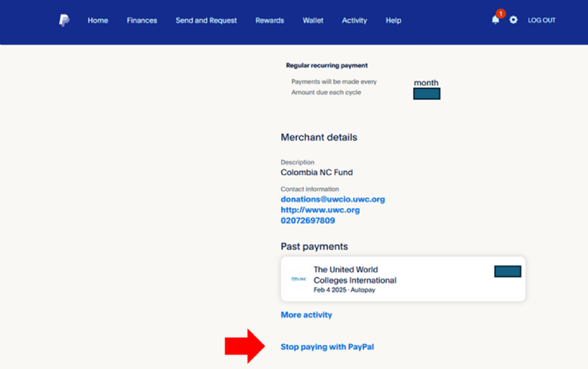Open the Wallet menu item
Screen dimensions: 588x369
pos(313,20)
